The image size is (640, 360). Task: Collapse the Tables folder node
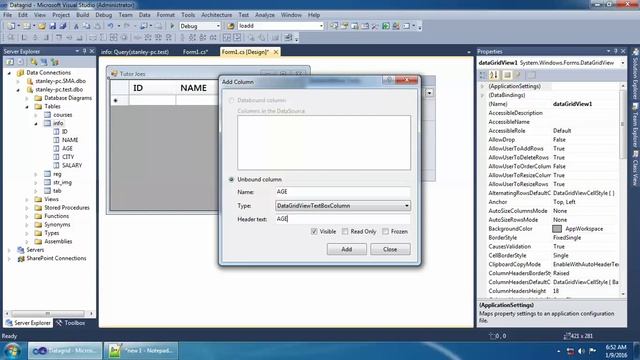[x=27, y=107]
